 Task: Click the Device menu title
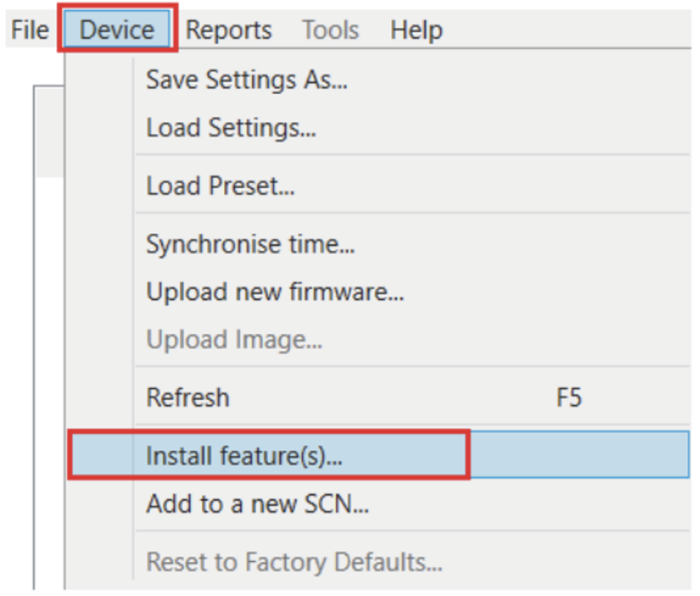(117, 29)
